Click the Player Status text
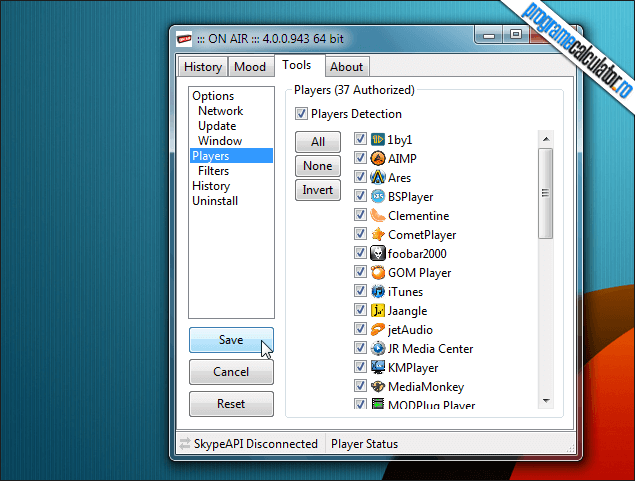635x481 pixels. (x=364, y=444)
